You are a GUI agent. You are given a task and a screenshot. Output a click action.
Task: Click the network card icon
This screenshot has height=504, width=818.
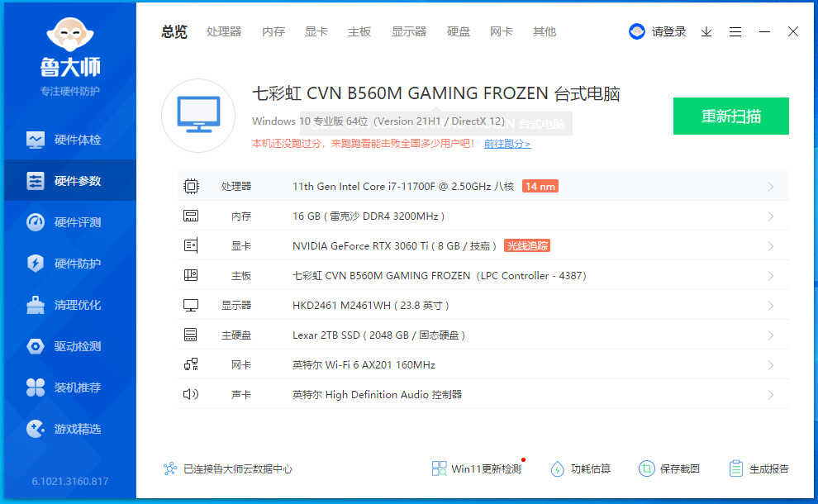[x=191, y=364]
